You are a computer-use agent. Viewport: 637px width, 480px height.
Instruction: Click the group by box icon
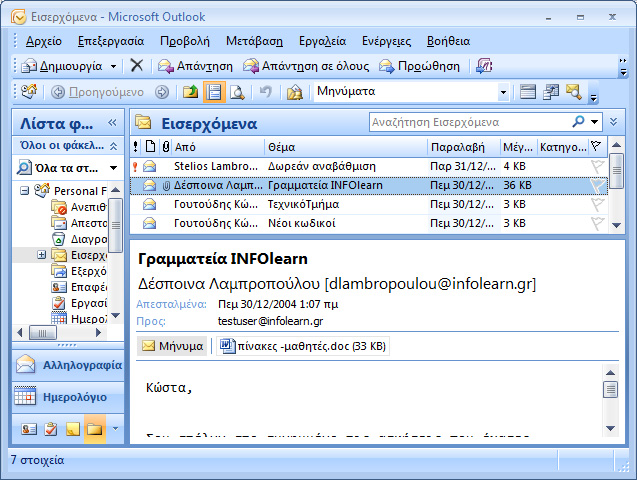(551, 92)
